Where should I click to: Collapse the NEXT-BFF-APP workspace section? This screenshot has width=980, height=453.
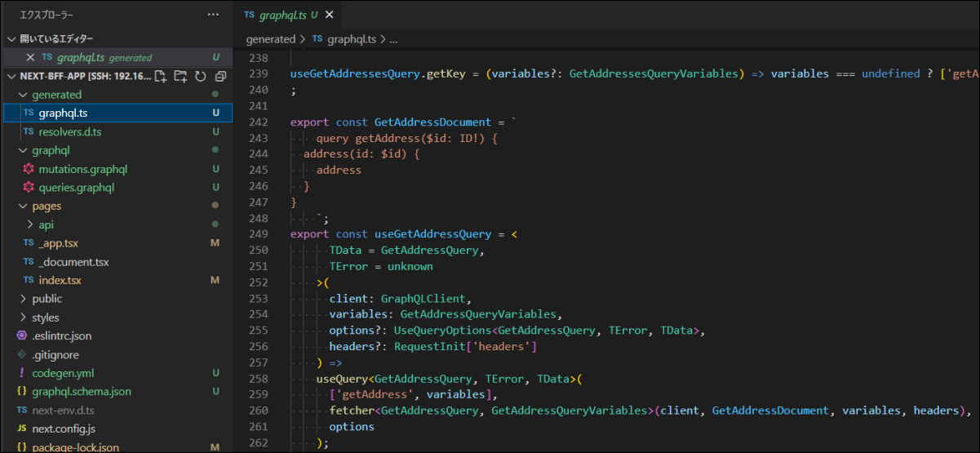(x=11, y=77)
